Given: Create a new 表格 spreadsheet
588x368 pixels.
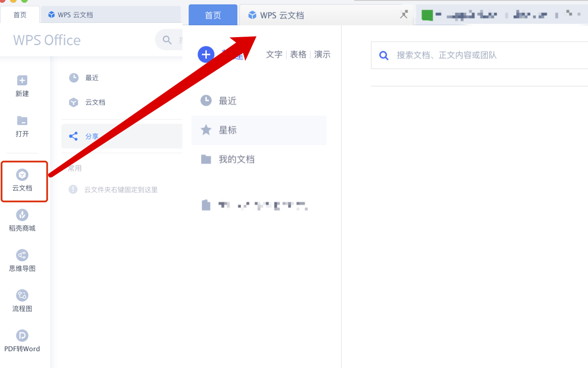Looking at the screenshot, I should point(298,54).
